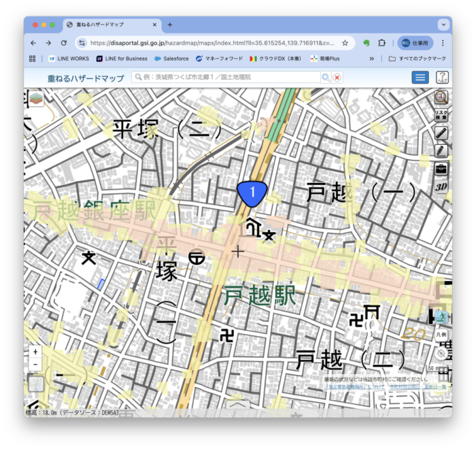Open the Salesforce bookmark

click(171, 59)
